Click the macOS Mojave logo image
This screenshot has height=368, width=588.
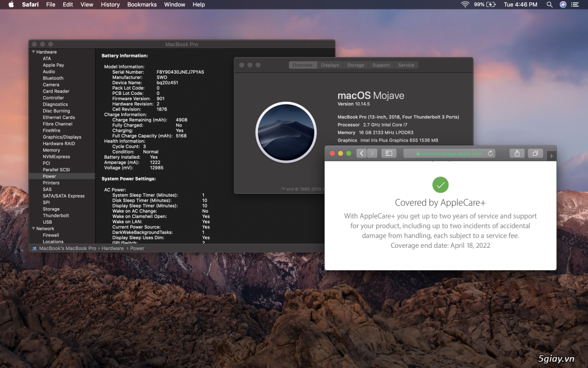pos(286,132)
